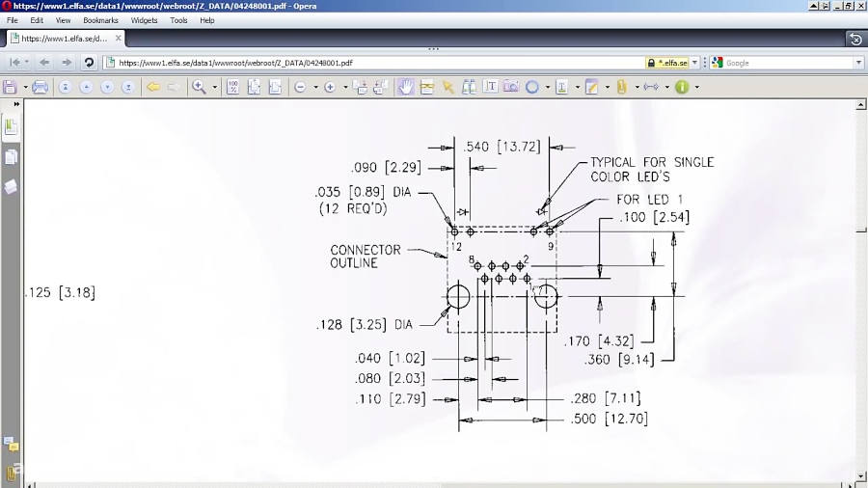Go to previous page of PDF
The image size is (868, 488).
tap(87, 88)
